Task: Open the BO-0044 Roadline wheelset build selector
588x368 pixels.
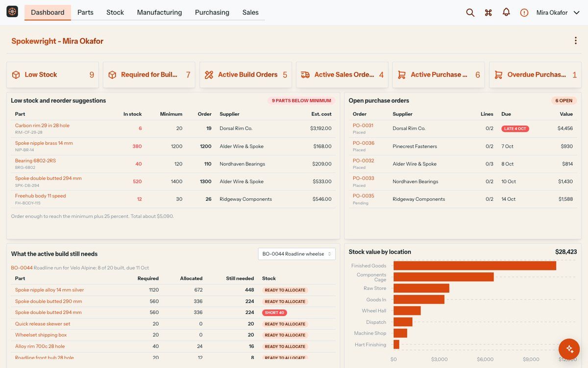Action: [x=297, y=254]
